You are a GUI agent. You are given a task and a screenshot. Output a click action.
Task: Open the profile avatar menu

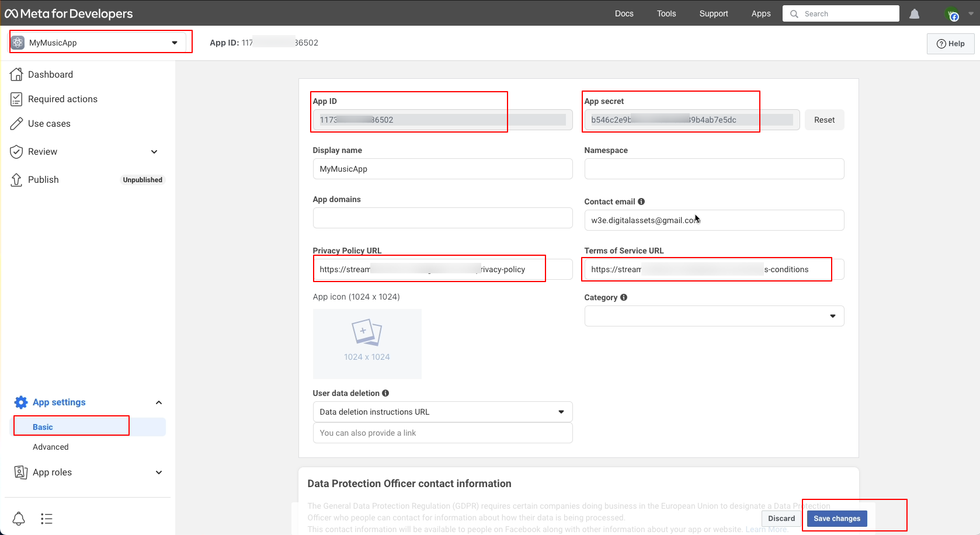click(953, 13)
